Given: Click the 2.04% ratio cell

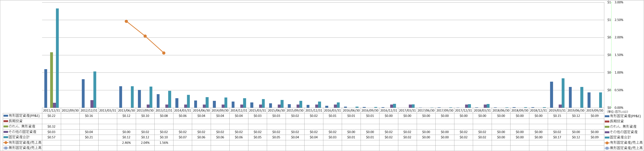Looking at the screenshot, I should (x=145, y=143).
